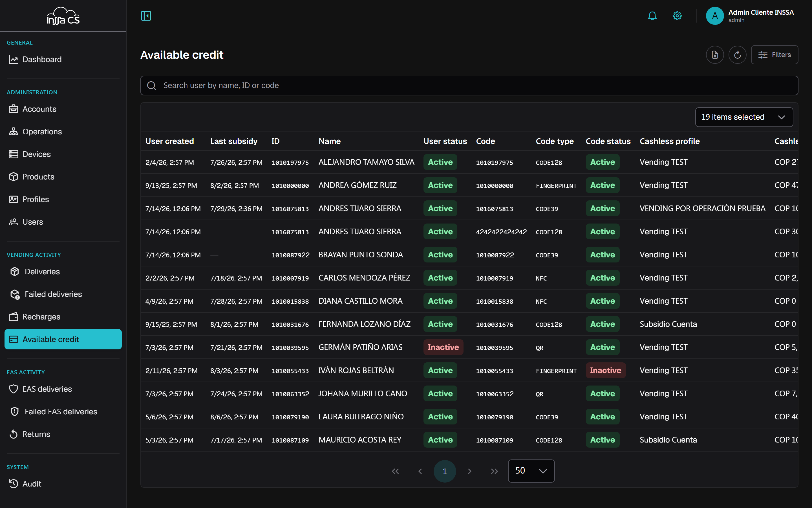The image size is (812, 508).
Task: Click VENDING POR OPERACIÓN PRUEBA profile cell
Action: point(702,209)
